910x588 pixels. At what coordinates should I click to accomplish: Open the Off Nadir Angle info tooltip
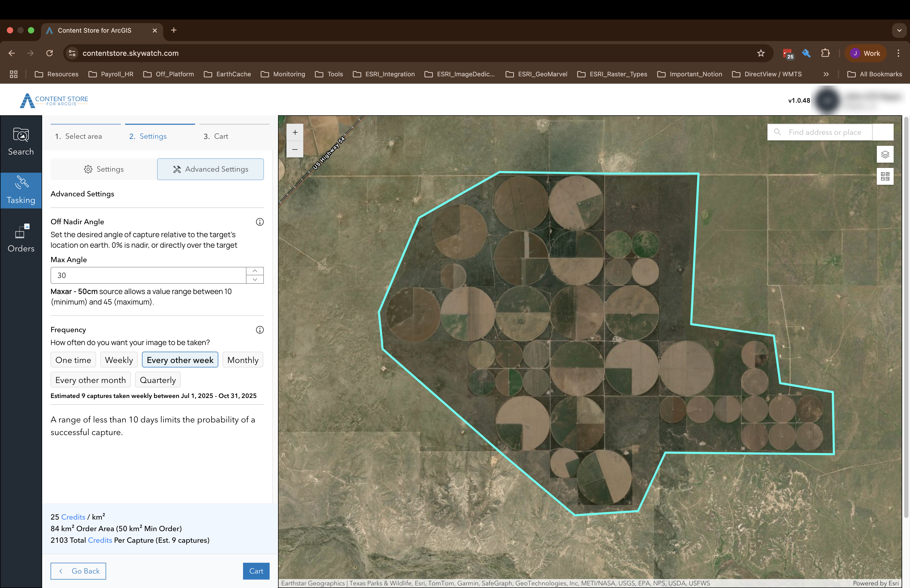click(x=260, y=221)
